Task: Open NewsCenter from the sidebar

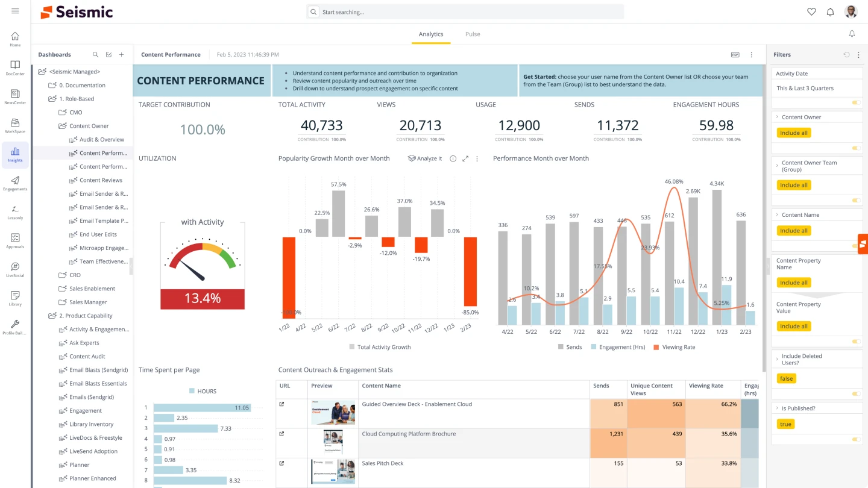Action: 15,96
